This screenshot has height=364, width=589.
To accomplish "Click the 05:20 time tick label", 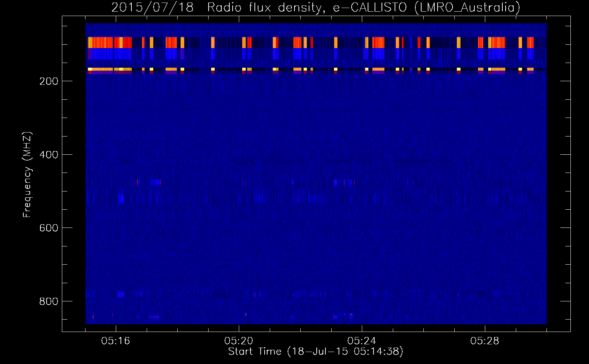I will [239, 341].
